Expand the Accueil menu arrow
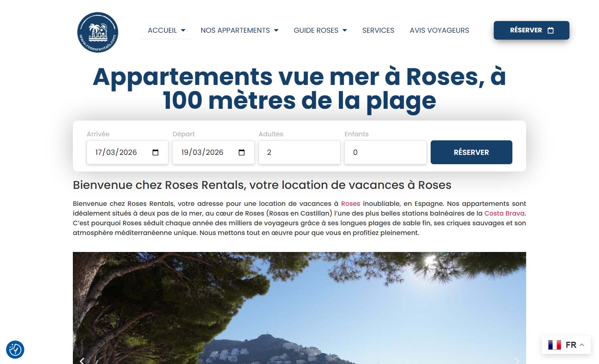The height and width of the screenshot is (364, 599). pyautogui.click(x=183, y=30)
